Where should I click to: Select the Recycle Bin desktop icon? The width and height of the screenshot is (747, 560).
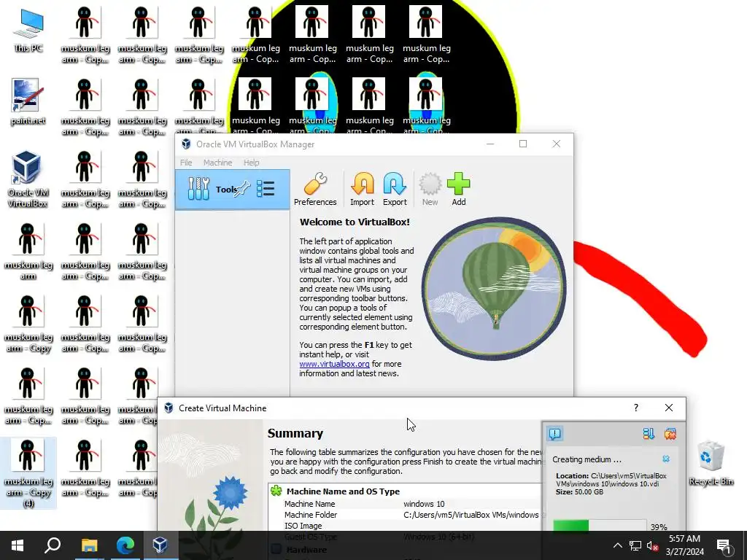coord(711,463)
